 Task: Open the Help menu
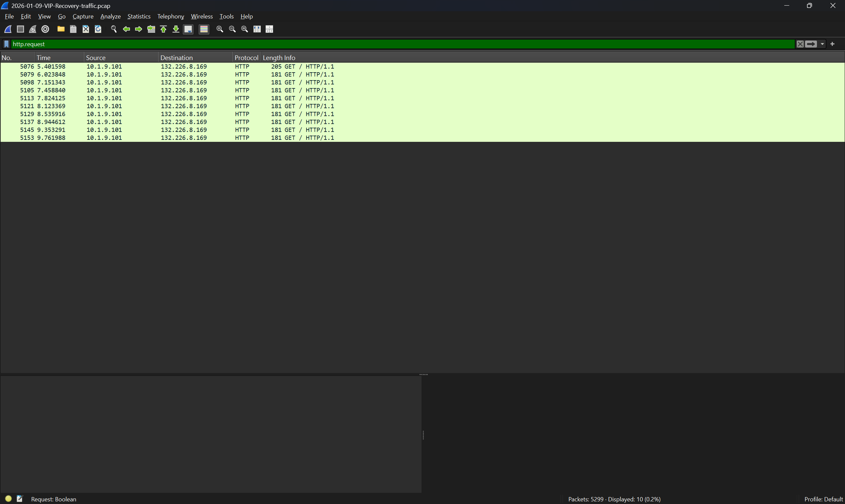246,16
